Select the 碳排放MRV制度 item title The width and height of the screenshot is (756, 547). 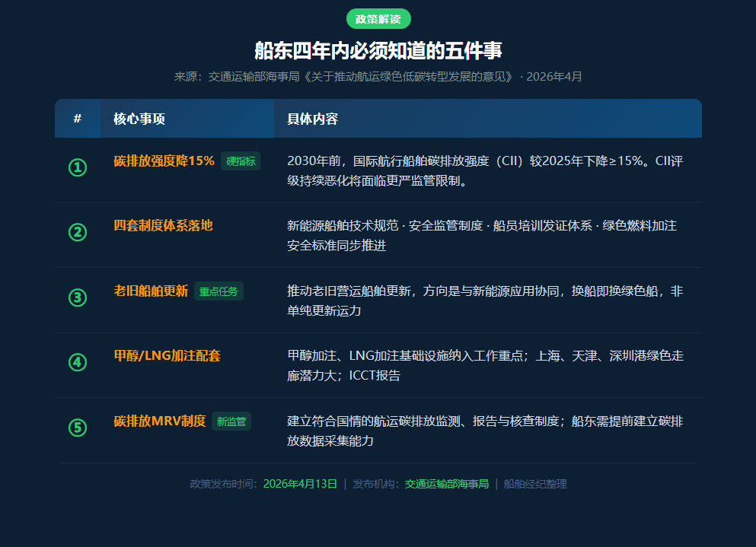(x=160, y=421)
